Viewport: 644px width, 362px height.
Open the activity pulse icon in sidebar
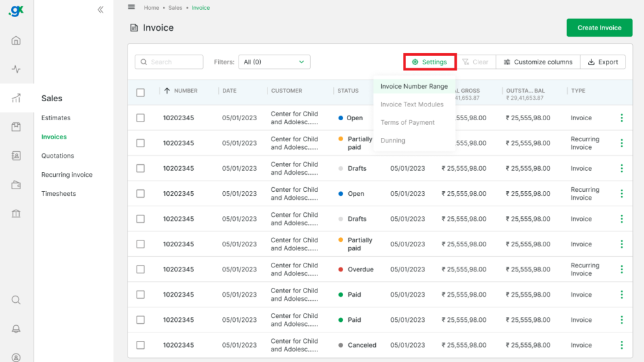coord(16,69)
